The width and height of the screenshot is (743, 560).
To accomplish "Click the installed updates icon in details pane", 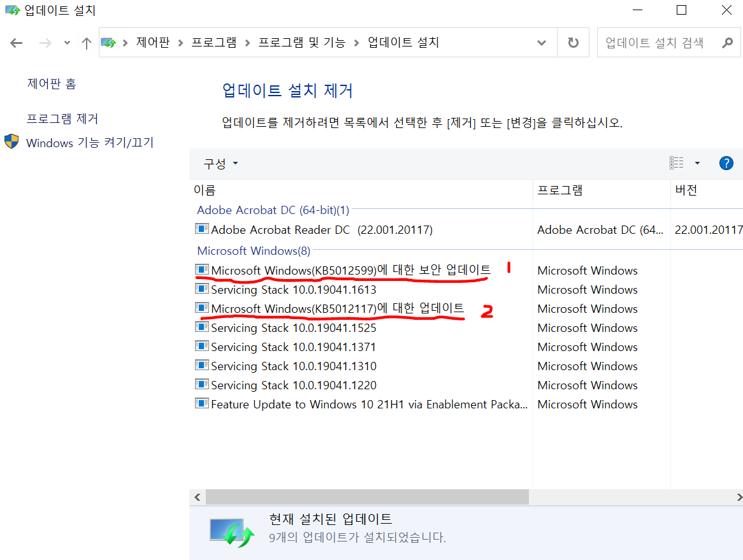I will click(x=232, y=533).
